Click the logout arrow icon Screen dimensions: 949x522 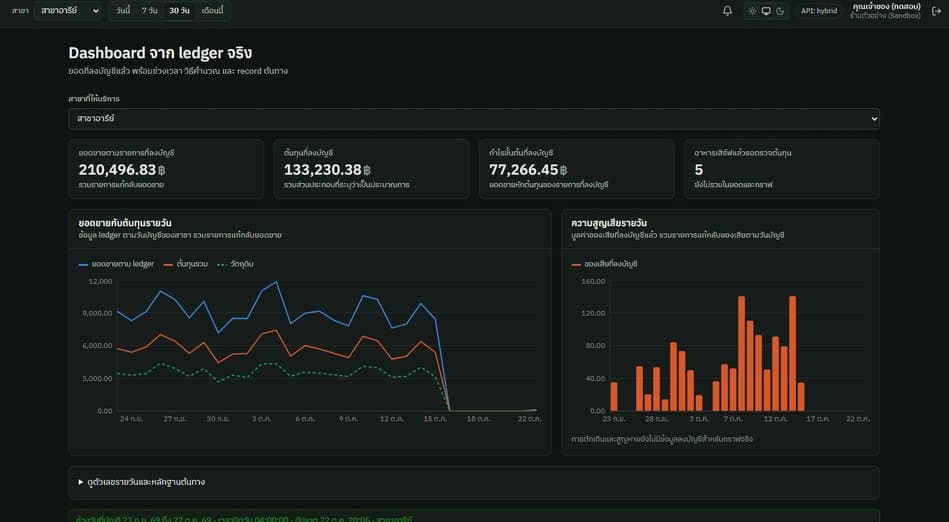coord(936,11)
